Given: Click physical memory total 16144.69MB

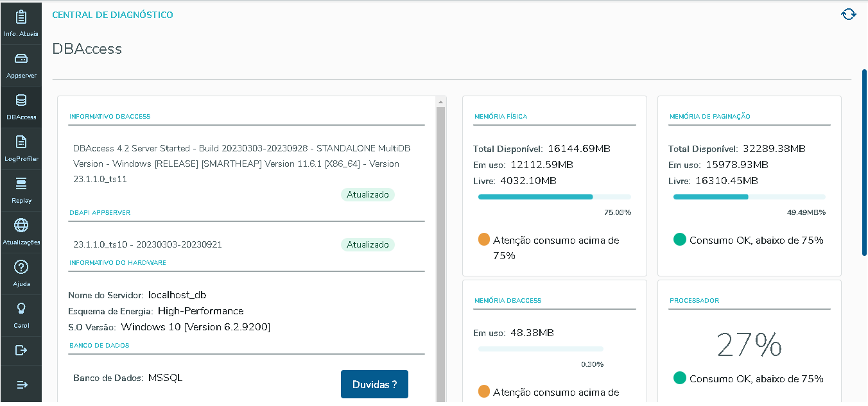Looking at the screenshot, I should pos(579,149).
